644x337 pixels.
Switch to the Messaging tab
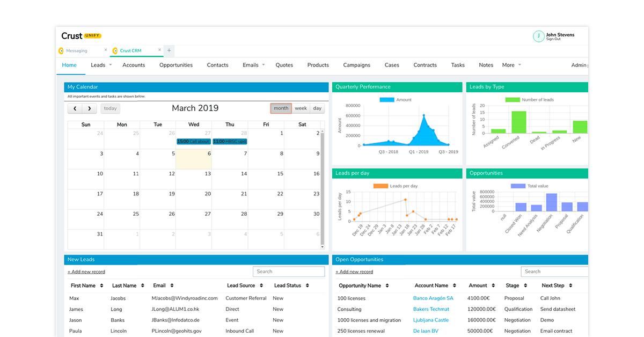77,51
